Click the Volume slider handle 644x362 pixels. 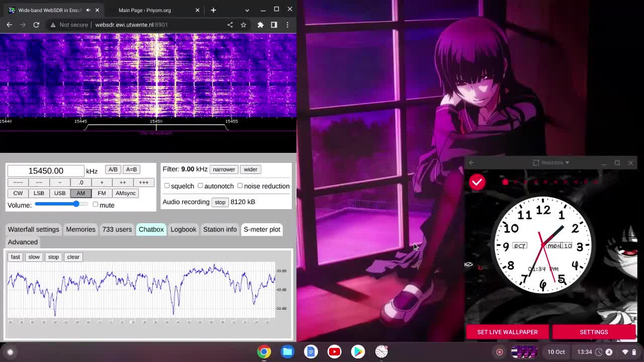coord(76,204)
